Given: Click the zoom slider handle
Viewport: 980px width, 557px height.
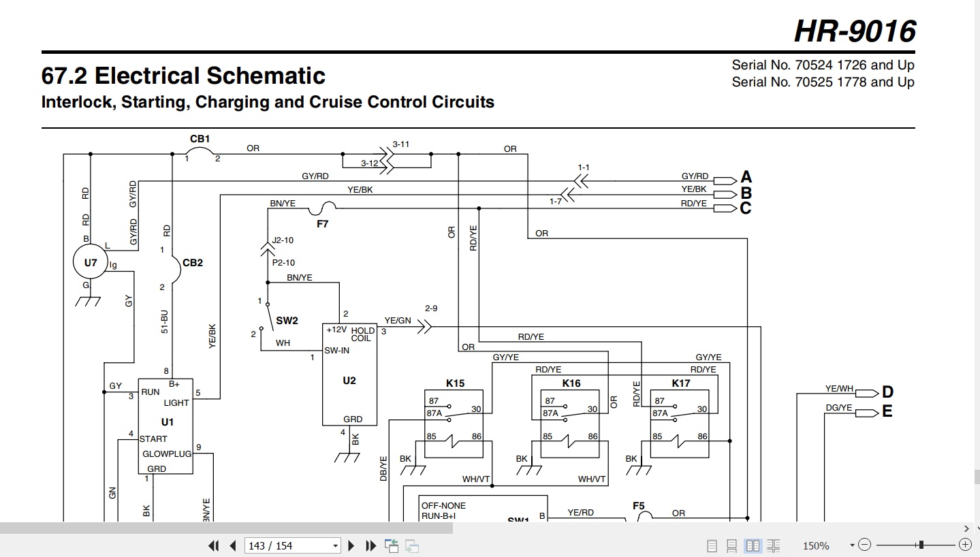Looking at the screenshot, I should click(x=921, y=545).
